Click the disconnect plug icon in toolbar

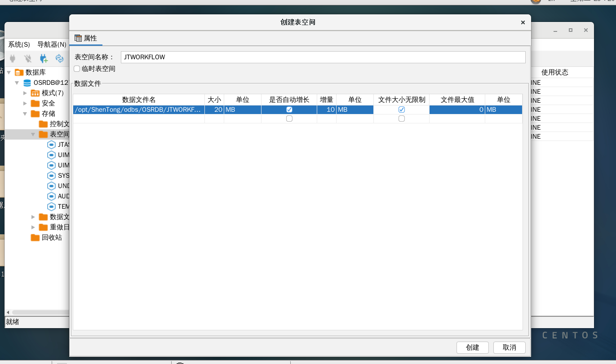click(x=28, y=58)
